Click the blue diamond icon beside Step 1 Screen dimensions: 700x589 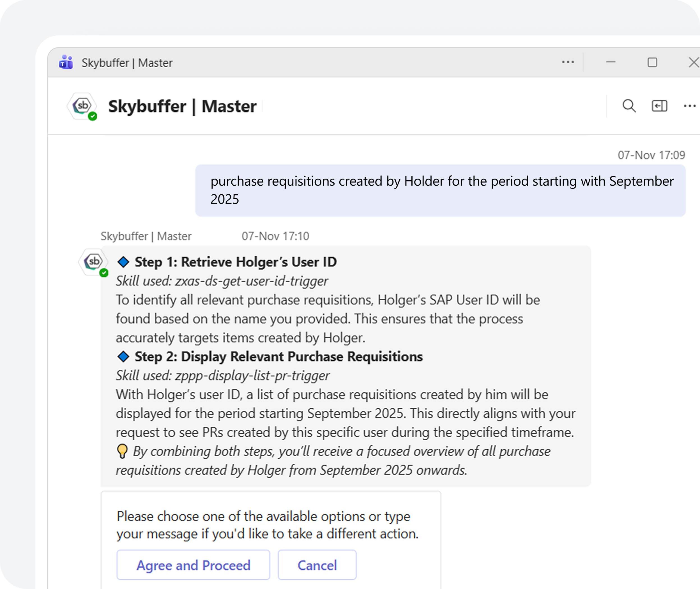[x=123, y=262]
